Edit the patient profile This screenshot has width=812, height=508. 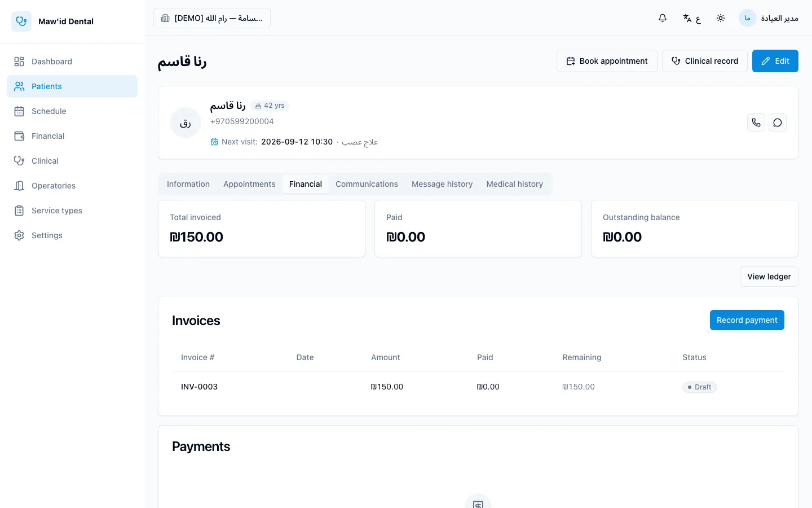coord(775,61)
